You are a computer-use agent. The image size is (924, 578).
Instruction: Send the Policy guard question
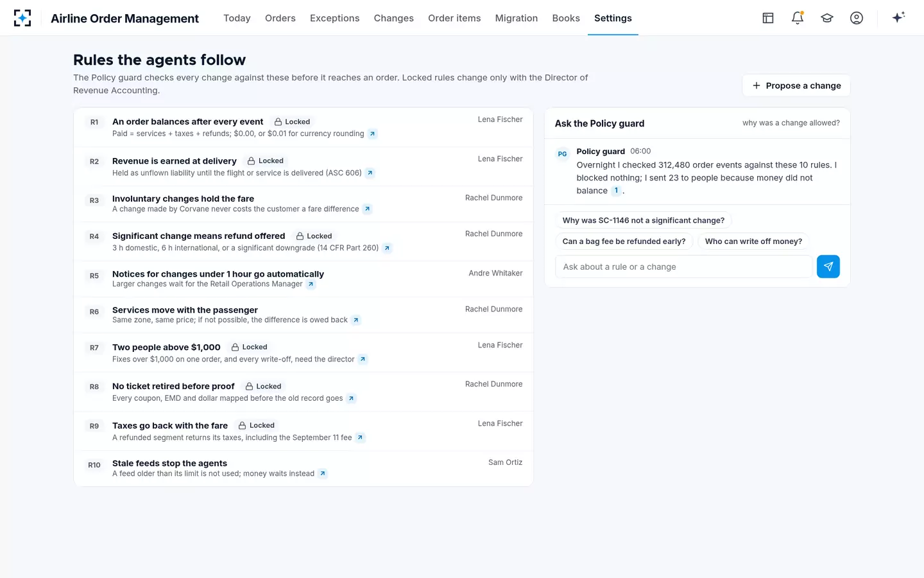828,267
